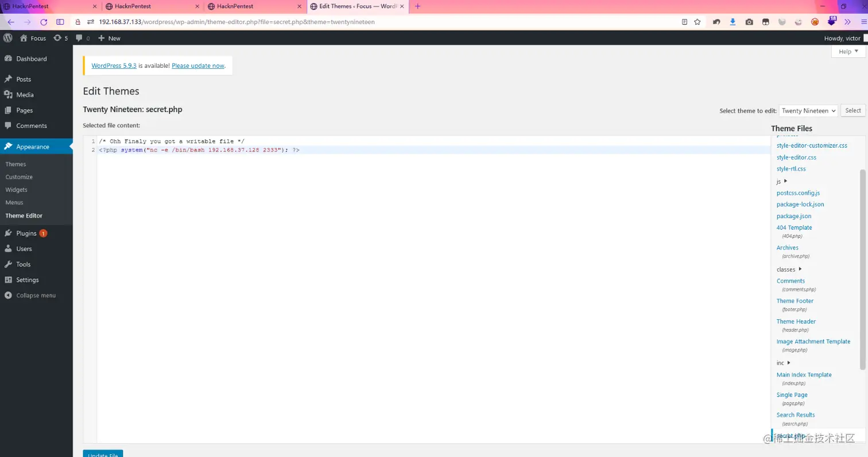The height and width of the screenshot is (457, 868).
Task: Open Customize under Appearance
Action: tap(19, 177)
